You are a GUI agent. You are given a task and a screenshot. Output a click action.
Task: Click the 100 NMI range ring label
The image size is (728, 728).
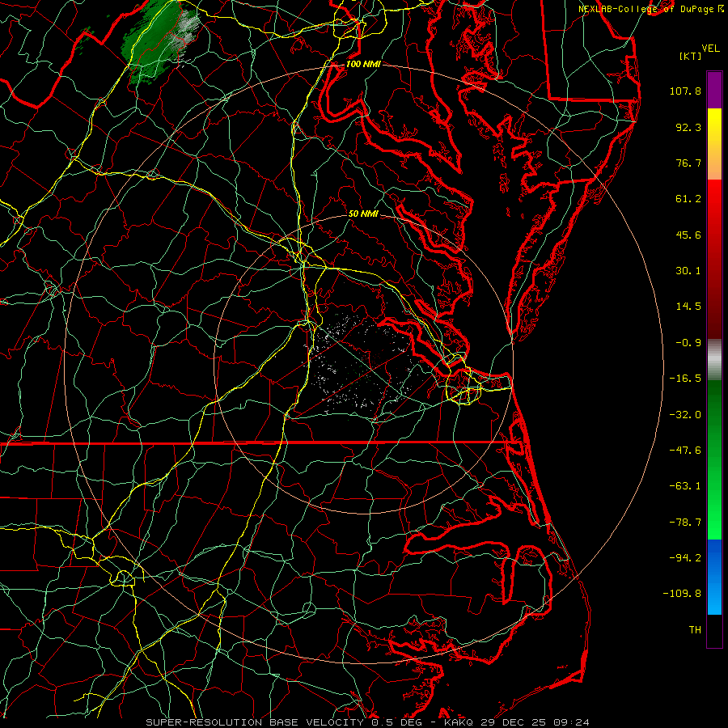coord(363,64)
